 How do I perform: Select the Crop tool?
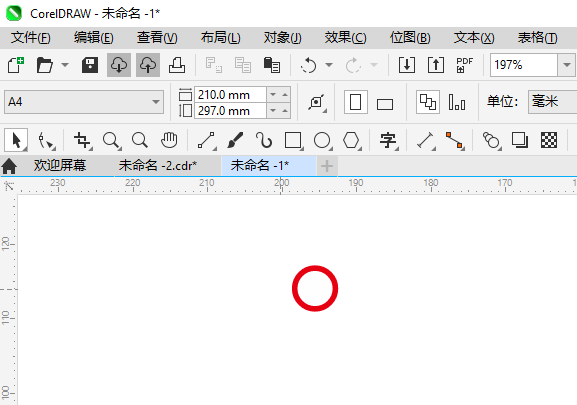[82, 141]
